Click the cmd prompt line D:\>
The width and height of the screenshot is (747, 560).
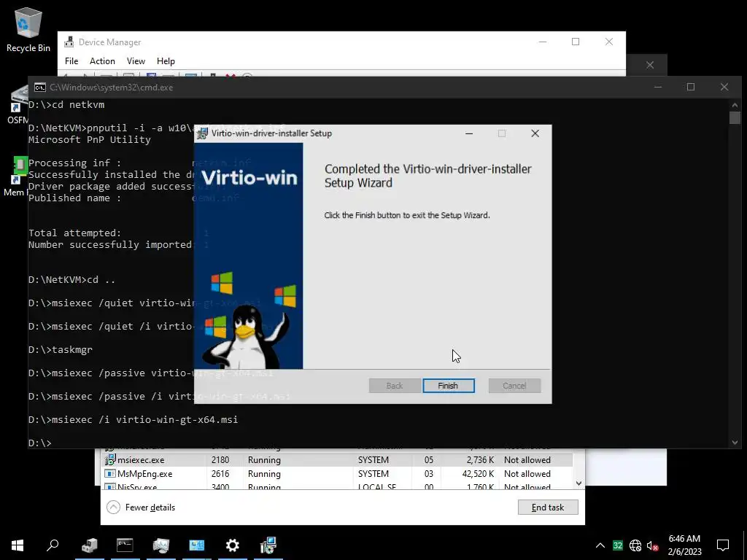click(x=40, y=443)
